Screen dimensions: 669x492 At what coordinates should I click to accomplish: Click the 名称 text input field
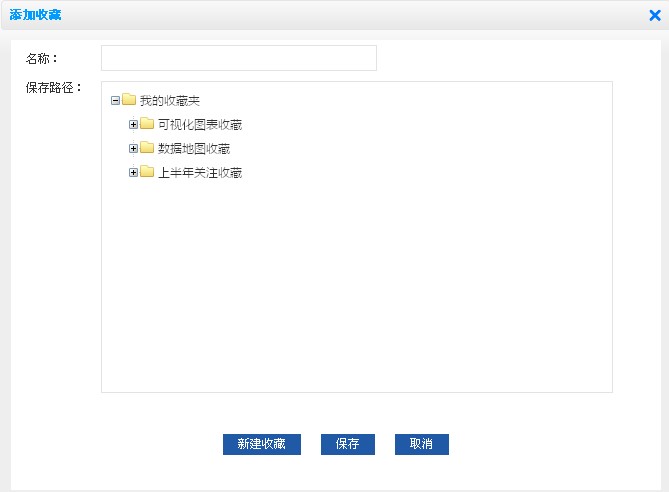[x=239, y=58]
